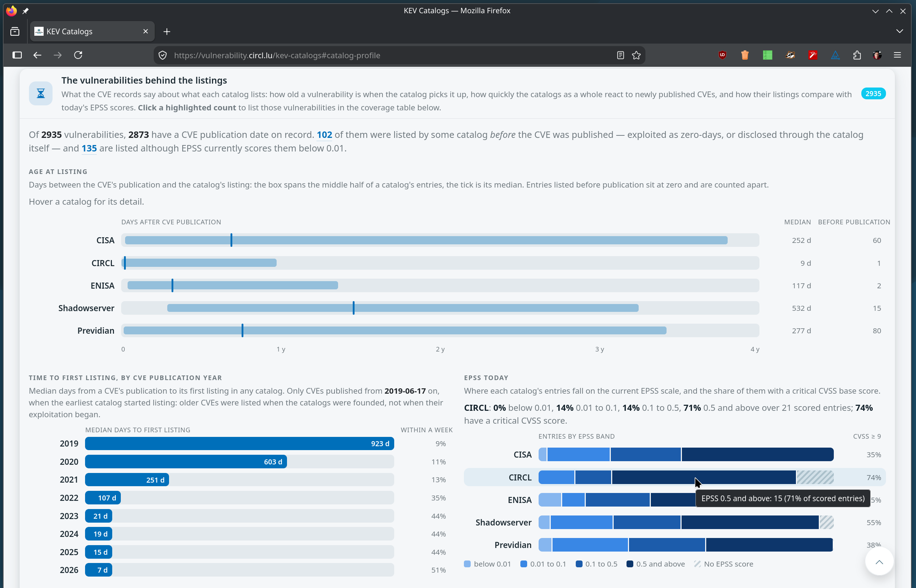916x588 pixels.
Task: Toggle reader view icon
Action: click(x=620, y=55)
